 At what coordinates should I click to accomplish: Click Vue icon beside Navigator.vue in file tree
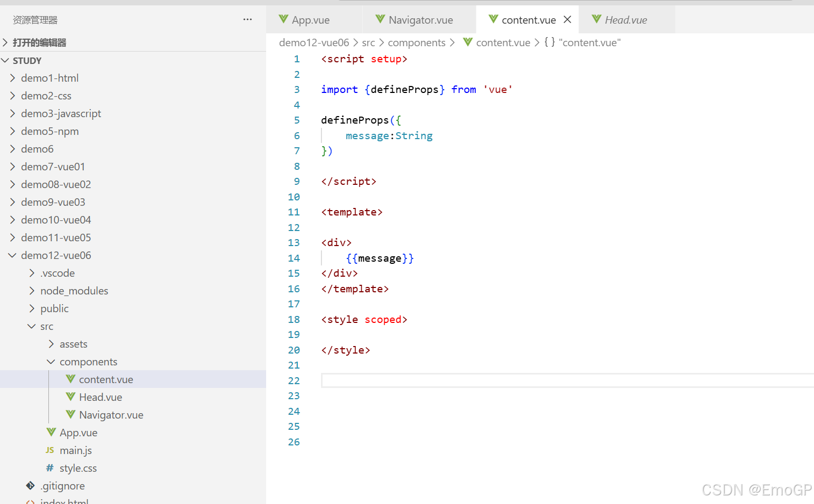(70, 414)
